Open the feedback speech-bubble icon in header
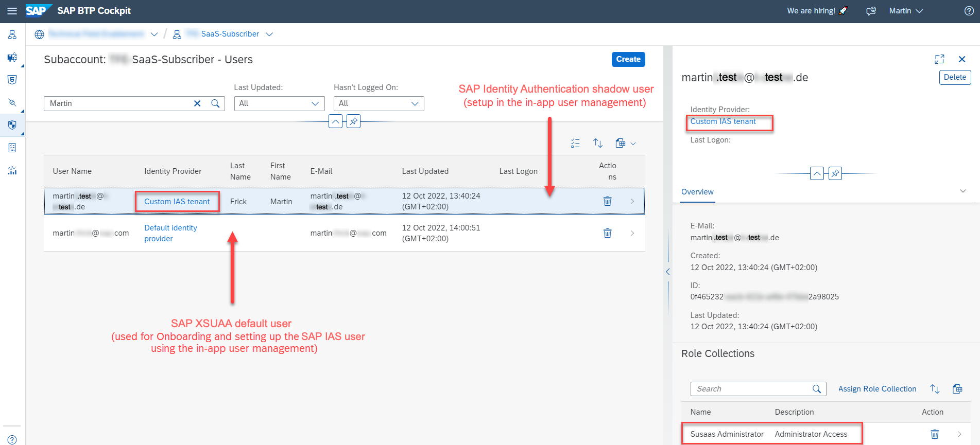 tap(871, 11)
